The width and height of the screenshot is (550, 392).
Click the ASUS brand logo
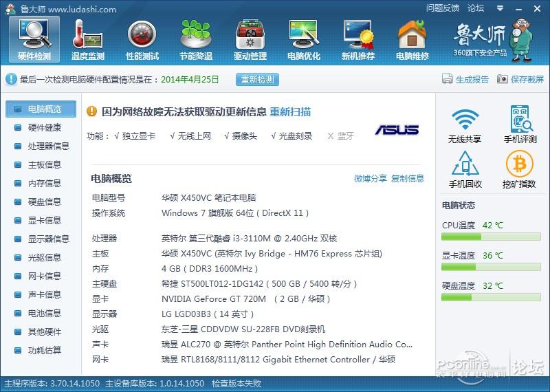397,129
